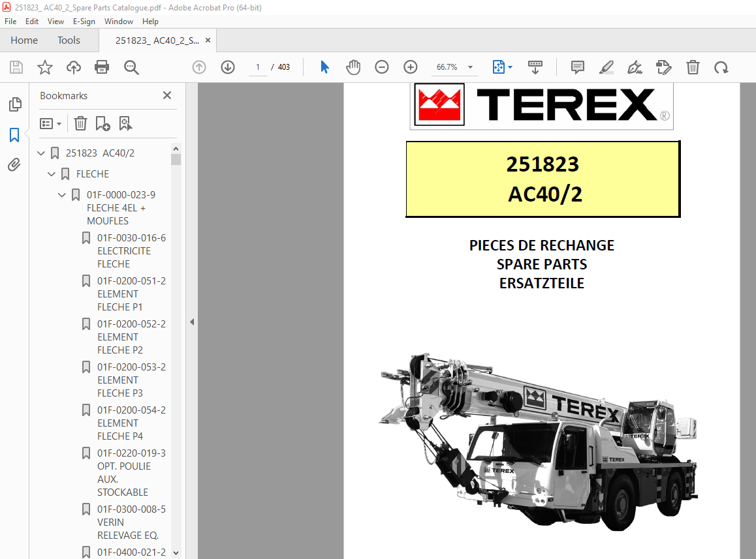Click the cloud upload icon
Image resolution: width=756 pixels, height=559 pixels.
click(74, 67)
